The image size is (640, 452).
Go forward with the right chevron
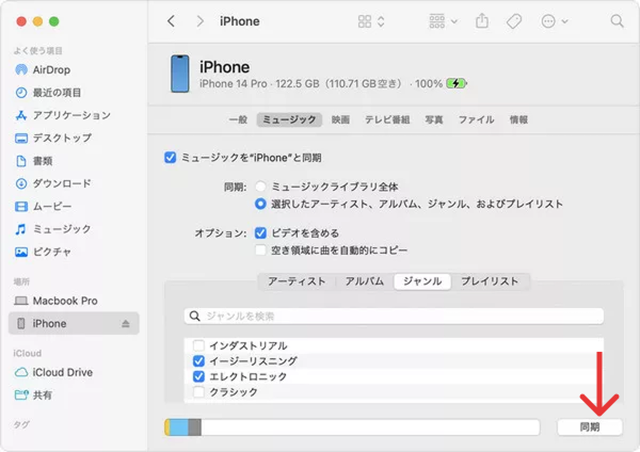pos(200,21)
